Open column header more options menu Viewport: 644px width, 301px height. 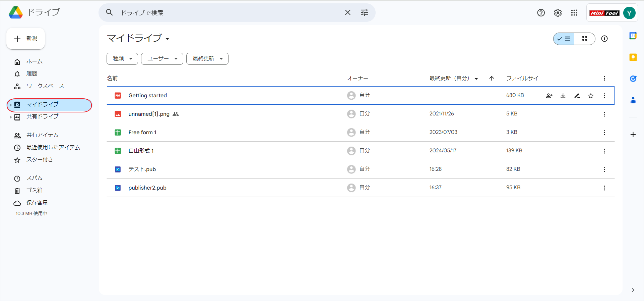click(x=604, y=78)
